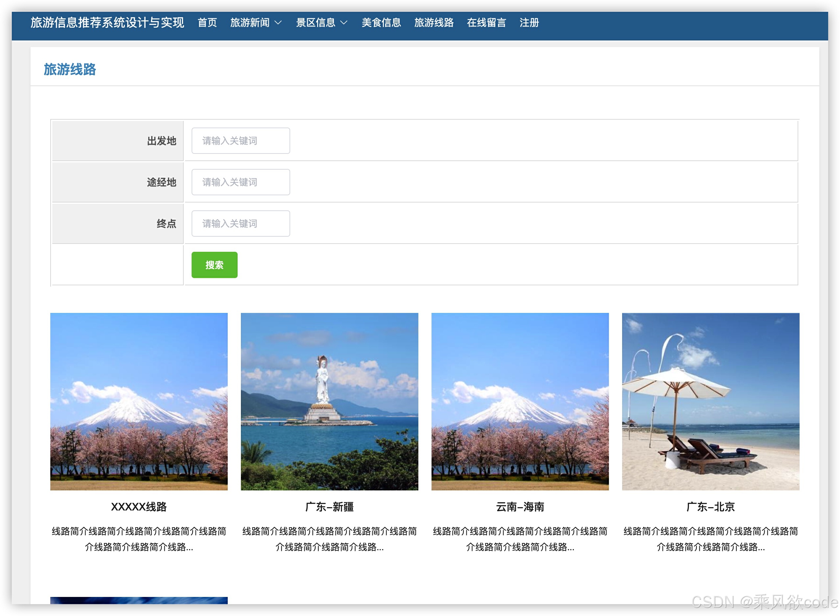This screenshot has height=616, width=840.
Task: Open the 旅游线路 page heading link
Action: coord(70,69)
